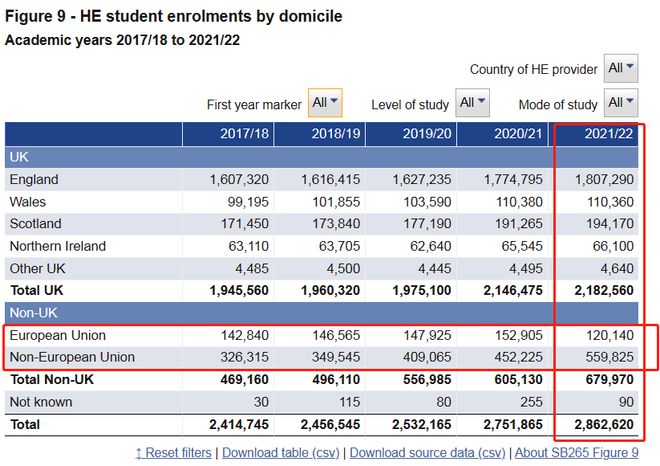Select the 2021/22 column header
This screenshot has width=660, height=466.
(x=593, y=134)
